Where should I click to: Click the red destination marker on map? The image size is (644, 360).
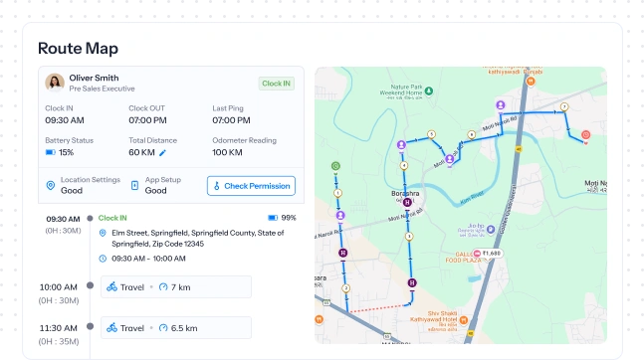tap(585, 135)
